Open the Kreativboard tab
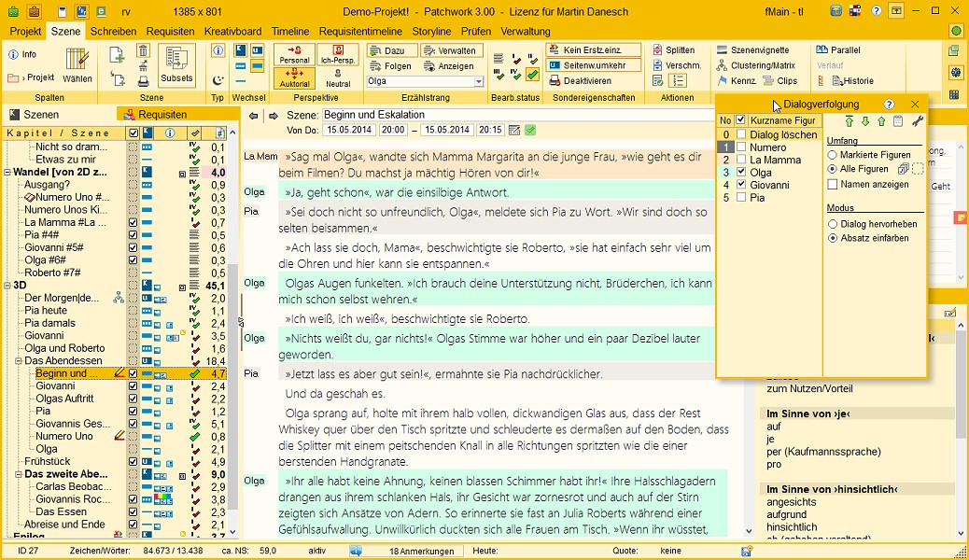This screenshot has width=969, height=560. 233,32
